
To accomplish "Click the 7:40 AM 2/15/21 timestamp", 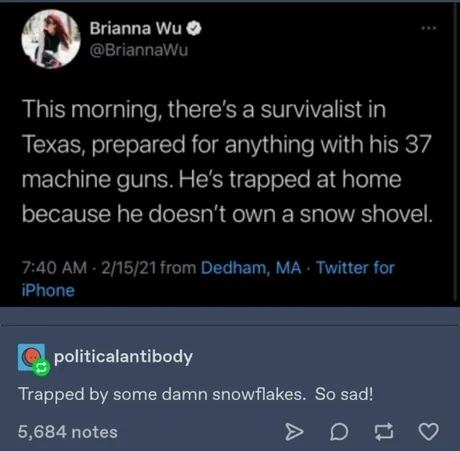I will click(x=89, y=268).
